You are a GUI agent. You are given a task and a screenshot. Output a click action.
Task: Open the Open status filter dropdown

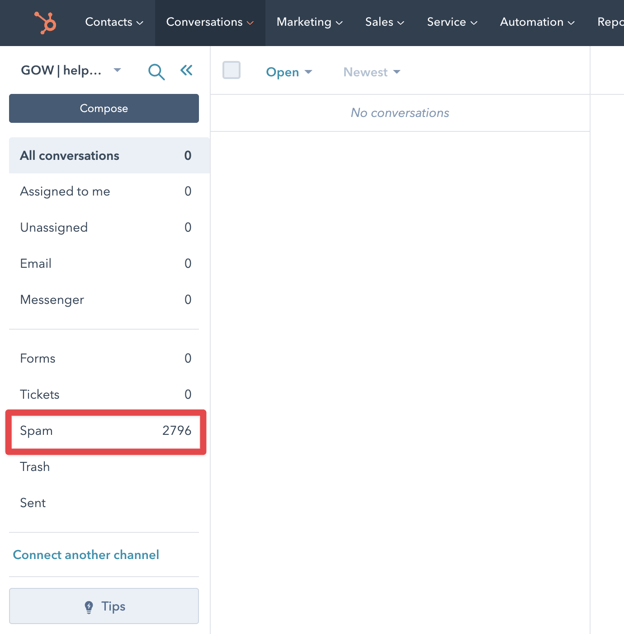[289, 72]
